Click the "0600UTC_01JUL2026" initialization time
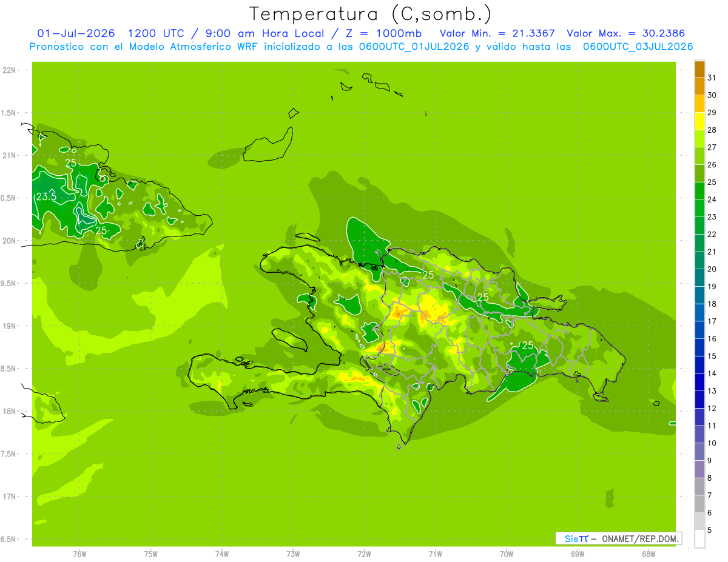Viewport: 728px width, 562px height. point(412,47)
